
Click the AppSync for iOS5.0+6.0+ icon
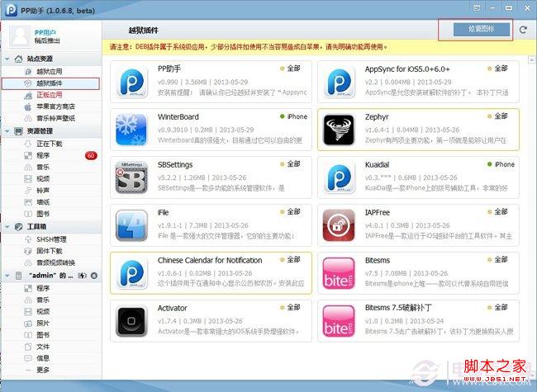339,82
